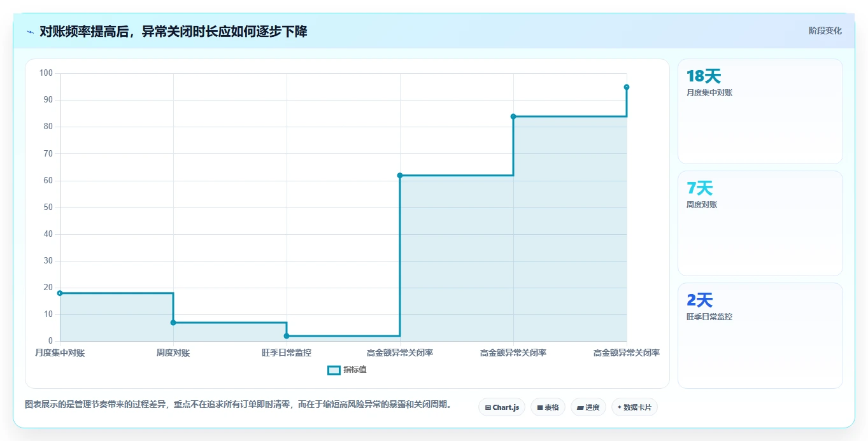Click the 月度集中对账 x-axis label

60,353
